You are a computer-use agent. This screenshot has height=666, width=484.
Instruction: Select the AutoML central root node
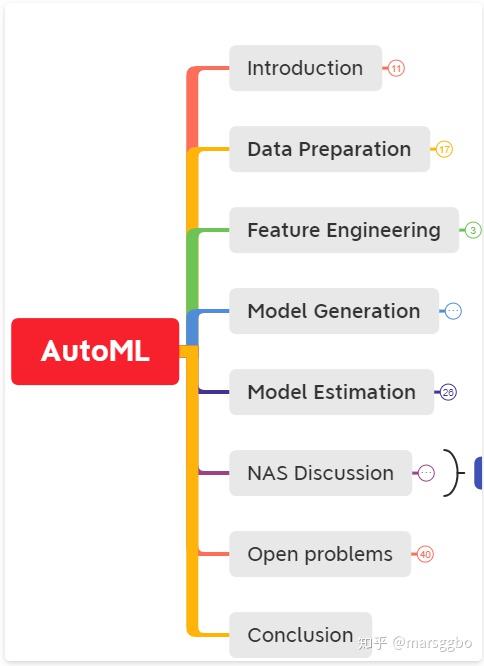95,351
